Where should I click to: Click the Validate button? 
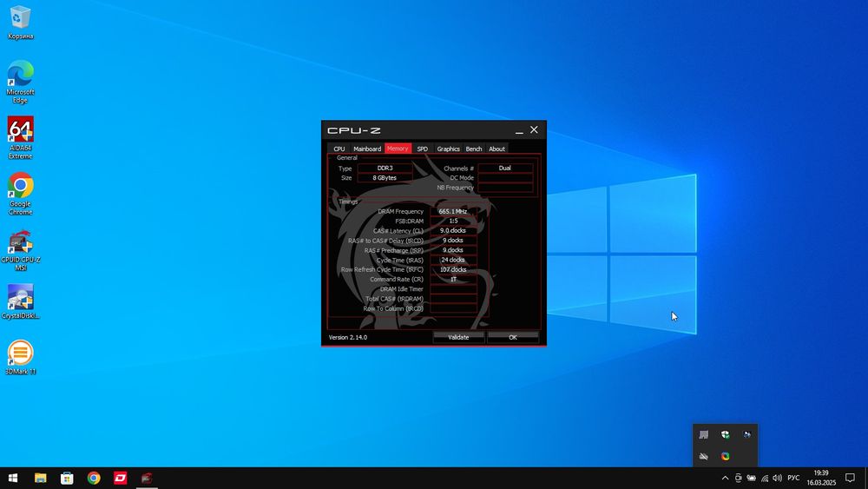pos(458,337)
